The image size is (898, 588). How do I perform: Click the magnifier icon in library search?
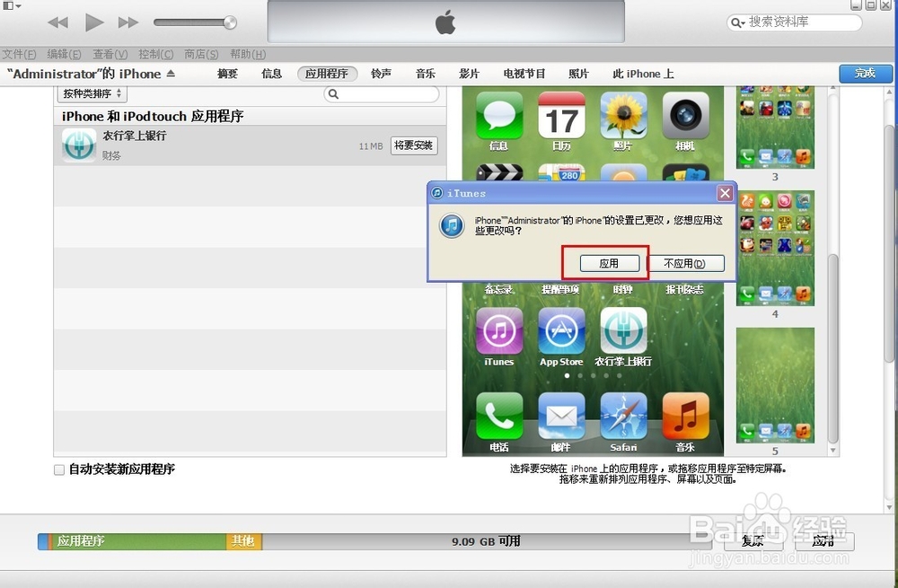(736, 22)
